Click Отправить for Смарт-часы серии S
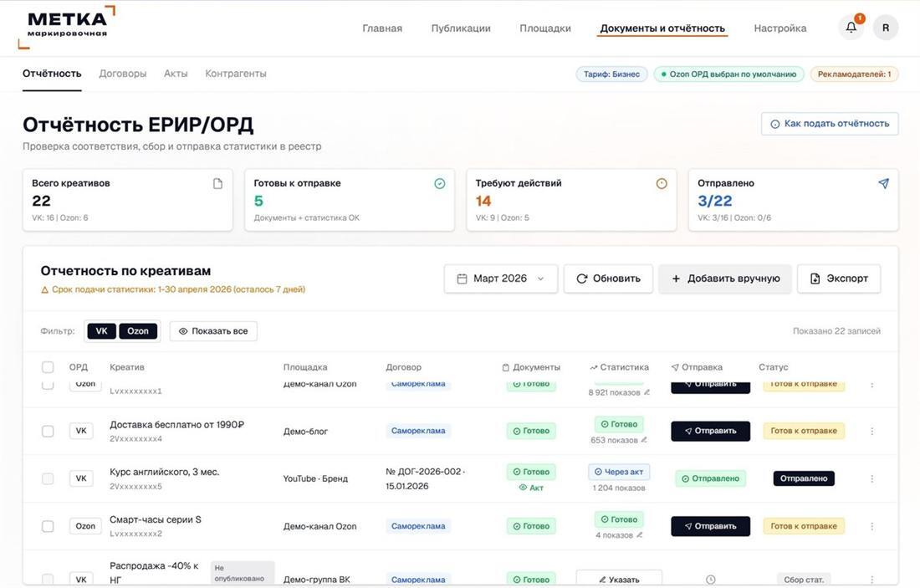The height and width of the screenshot is (588, 920). pos(710,526)
